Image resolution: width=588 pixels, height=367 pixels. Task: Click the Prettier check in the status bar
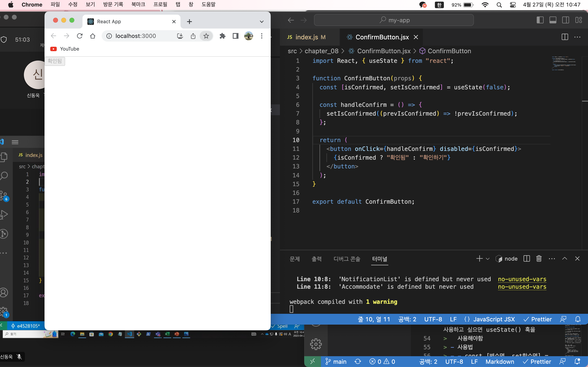(537, 319)
